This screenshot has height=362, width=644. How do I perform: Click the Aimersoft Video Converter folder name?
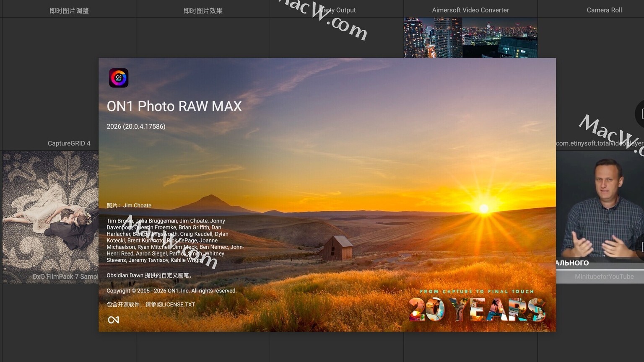pyautogui.click(x=470, y=10)
